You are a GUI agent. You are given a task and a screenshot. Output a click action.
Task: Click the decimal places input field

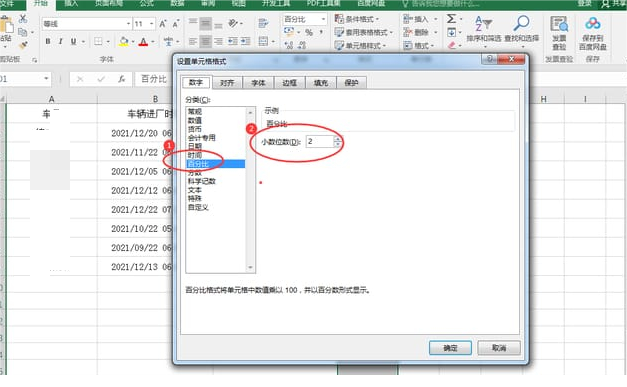[x=320, y=142]
